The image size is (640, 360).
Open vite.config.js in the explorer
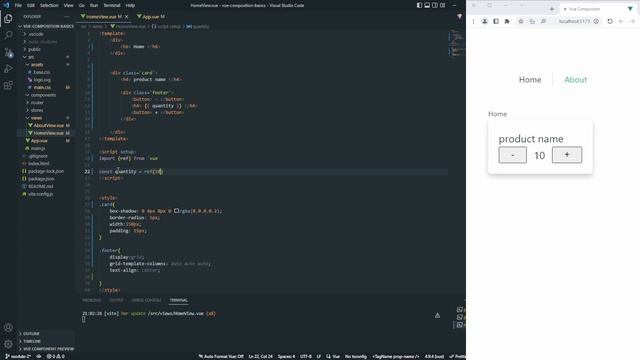pos(40,194)
